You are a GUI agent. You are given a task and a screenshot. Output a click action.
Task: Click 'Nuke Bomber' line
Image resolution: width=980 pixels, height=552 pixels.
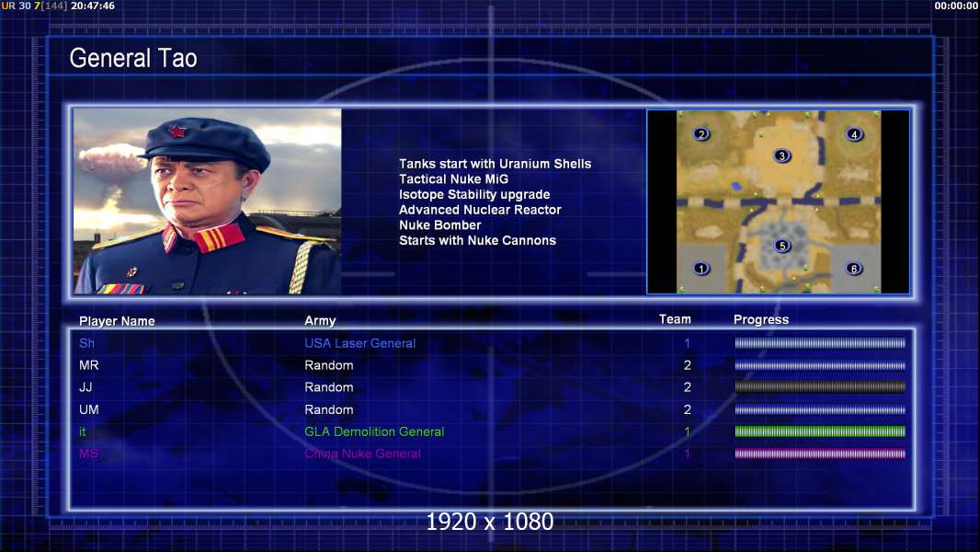pyautogui.click(x=440, y=225)
